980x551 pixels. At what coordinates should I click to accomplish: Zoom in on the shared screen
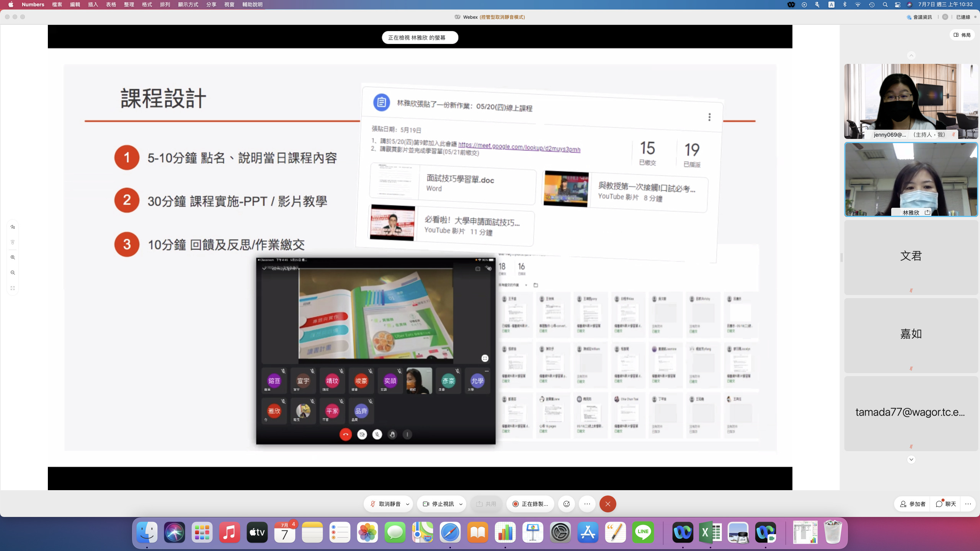tap(13, 258)
